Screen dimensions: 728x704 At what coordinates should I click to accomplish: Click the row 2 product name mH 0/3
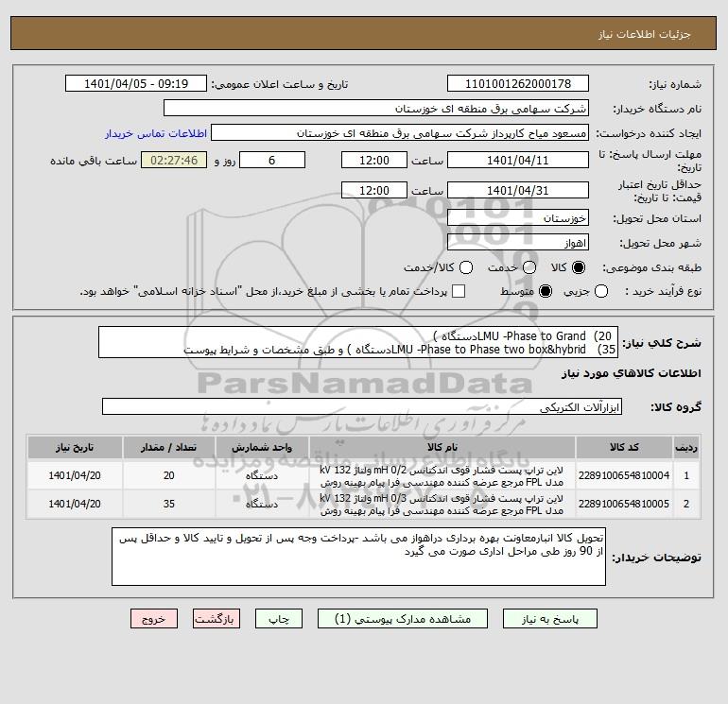442,505
